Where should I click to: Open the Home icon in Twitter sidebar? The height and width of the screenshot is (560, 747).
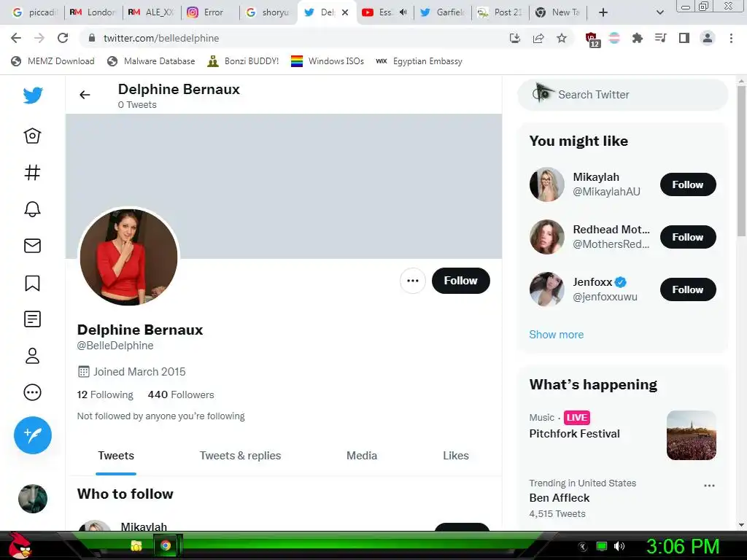pos(32,136)
